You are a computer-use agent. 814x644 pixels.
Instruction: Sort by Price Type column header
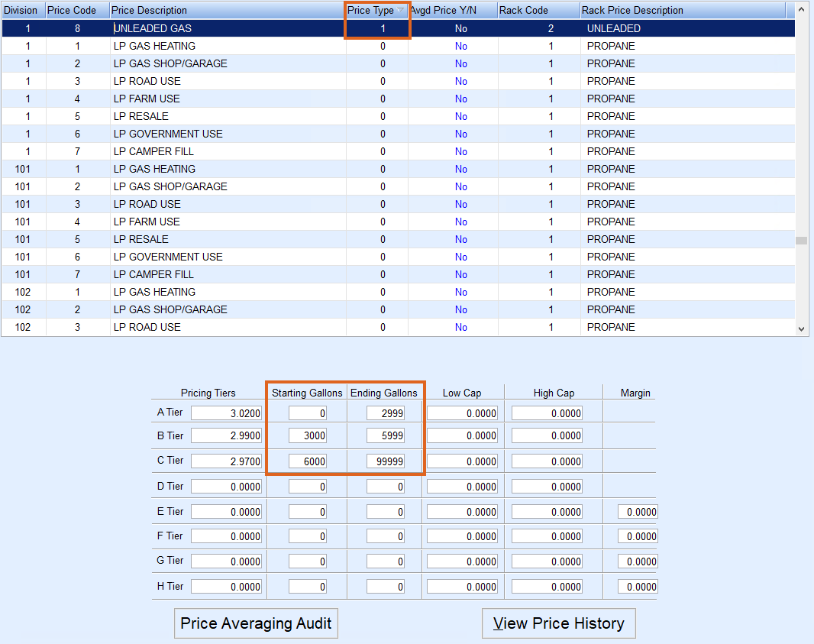pos(376,11)
